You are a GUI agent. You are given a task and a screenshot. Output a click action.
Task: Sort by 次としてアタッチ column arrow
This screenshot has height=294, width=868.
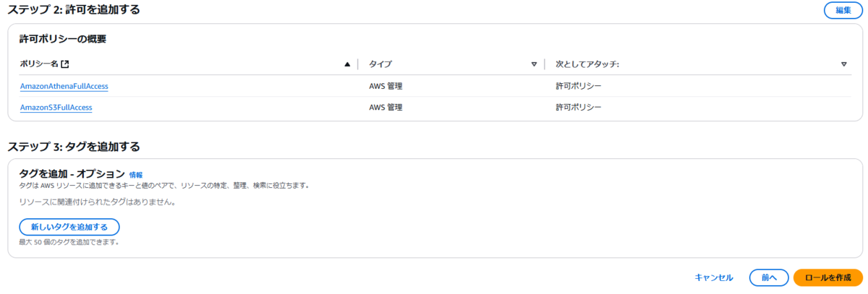[844, 64]
